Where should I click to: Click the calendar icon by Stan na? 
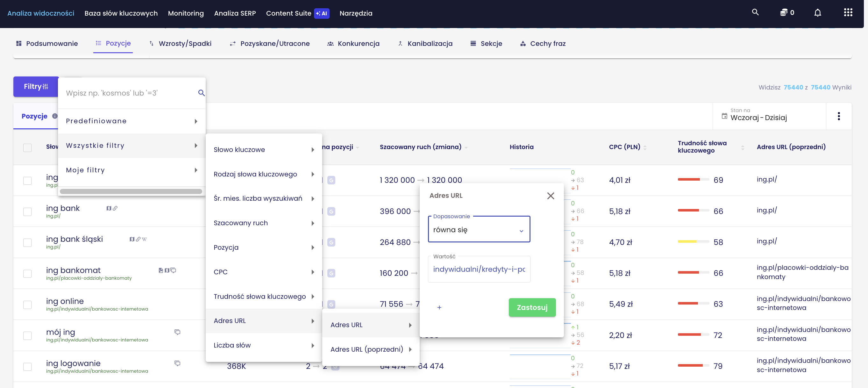[724, 116]
